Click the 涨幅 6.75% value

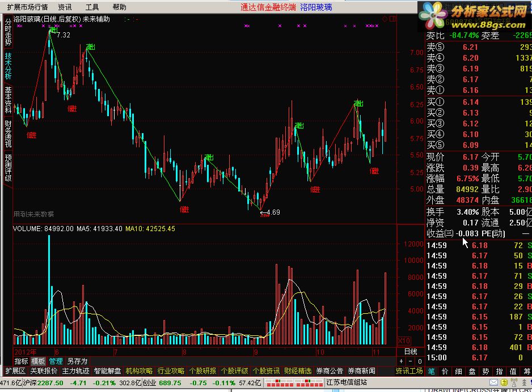(467, 178)
